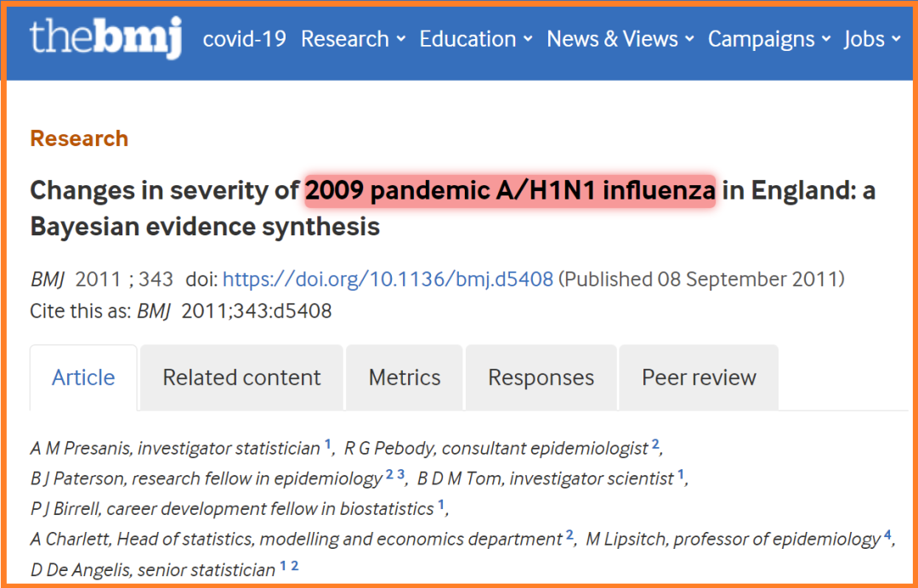Click the thebmj logo
The width and height of the screenshot is (918, 588).
click(x=106, y=38)
